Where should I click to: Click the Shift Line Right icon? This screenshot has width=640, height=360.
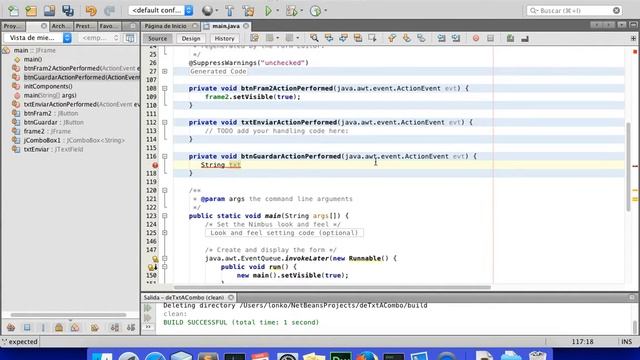click(456, 38)
